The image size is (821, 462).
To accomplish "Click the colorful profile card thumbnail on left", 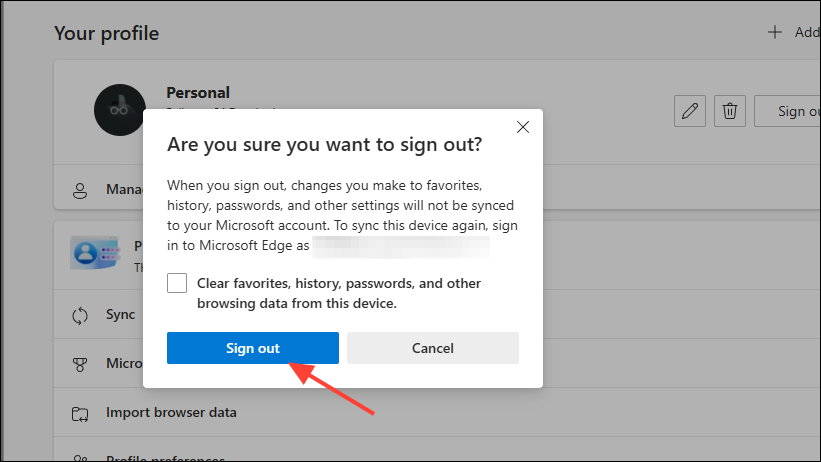I will tap(95, 252).
